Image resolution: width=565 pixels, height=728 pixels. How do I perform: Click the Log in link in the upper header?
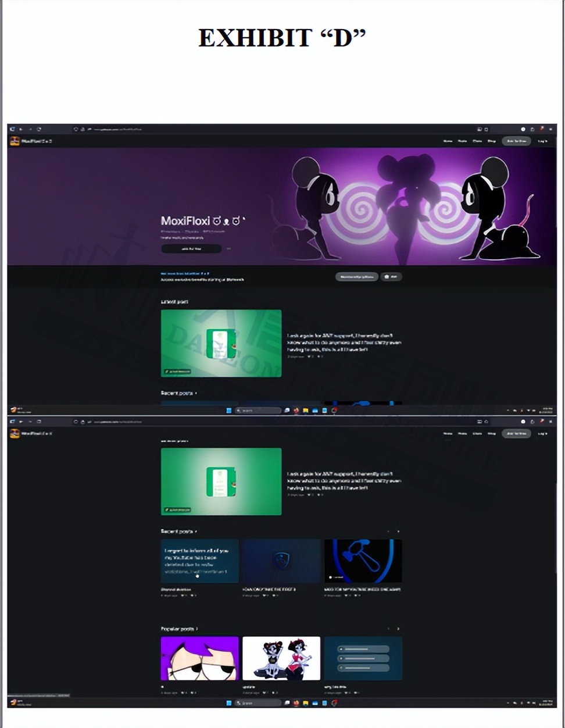click(x=542, y=141)
